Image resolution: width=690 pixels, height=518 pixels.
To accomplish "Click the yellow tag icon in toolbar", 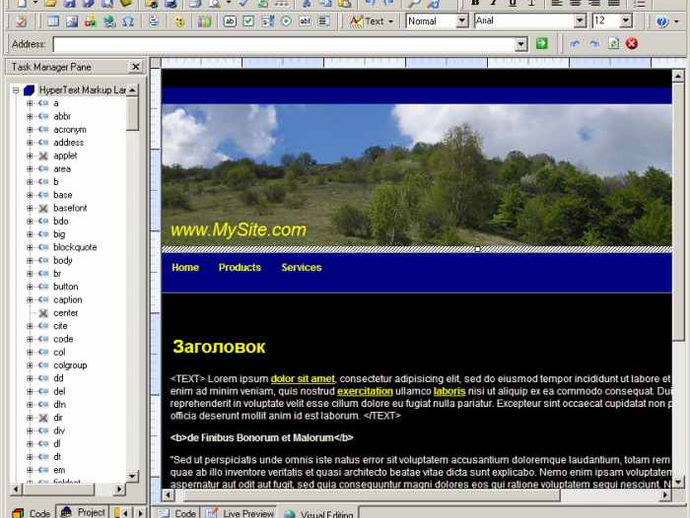I will [179, 21].
